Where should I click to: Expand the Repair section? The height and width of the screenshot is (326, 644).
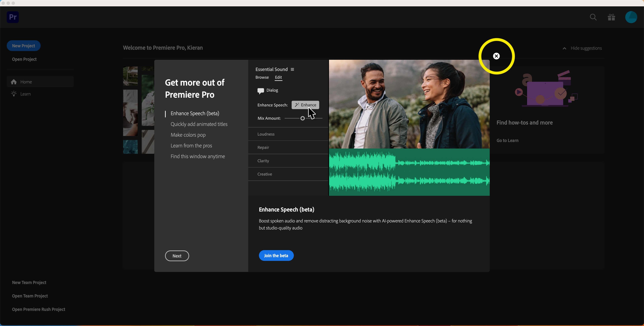pos(263,147)
